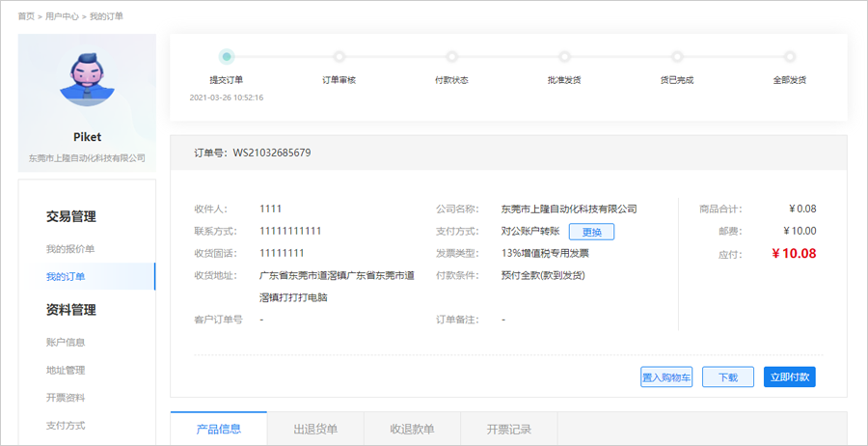The image size is (868, 446).
Task: Switch to the 出退货单 tab
Action: click(x=315, y=429)
